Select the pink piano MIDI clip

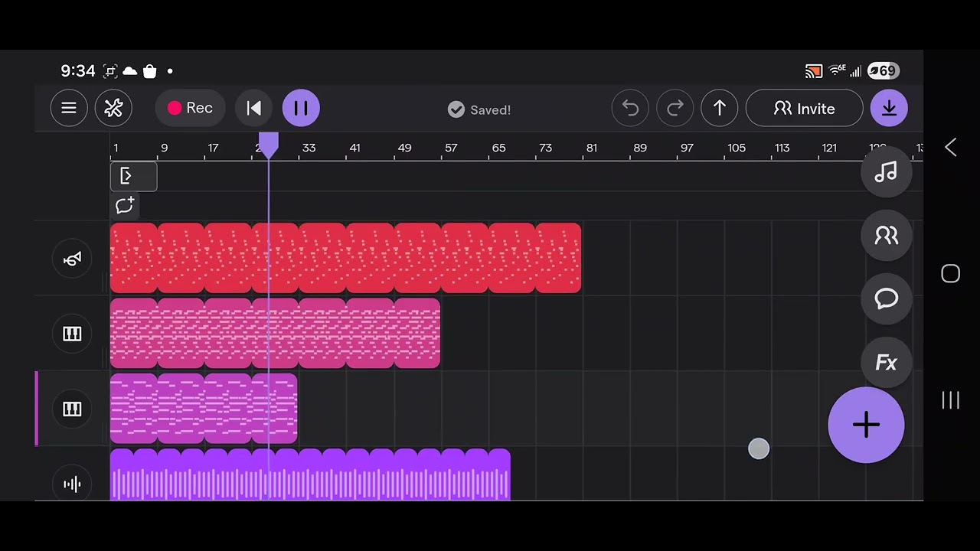(275, 333)
